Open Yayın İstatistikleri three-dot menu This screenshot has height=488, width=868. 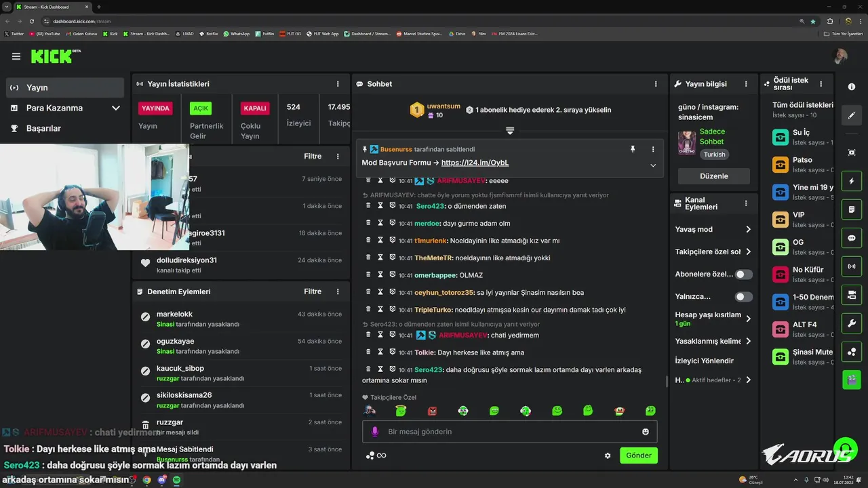[338, 84]
